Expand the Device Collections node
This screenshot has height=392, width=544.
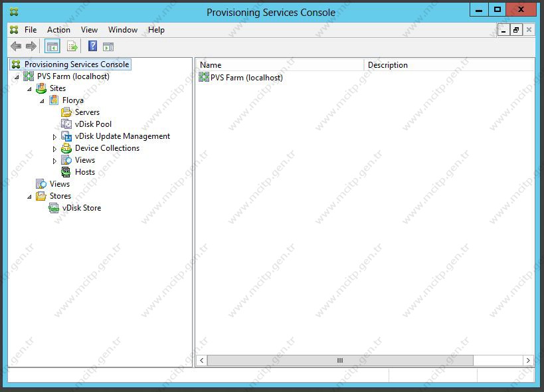54,149
